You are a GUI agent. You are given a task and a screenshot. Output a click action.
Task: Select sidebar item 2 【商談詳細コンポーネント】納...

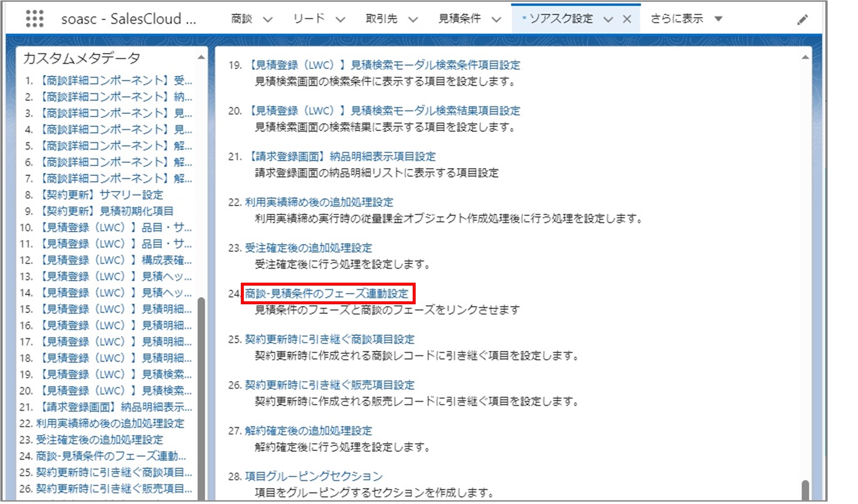coord(114,96)
